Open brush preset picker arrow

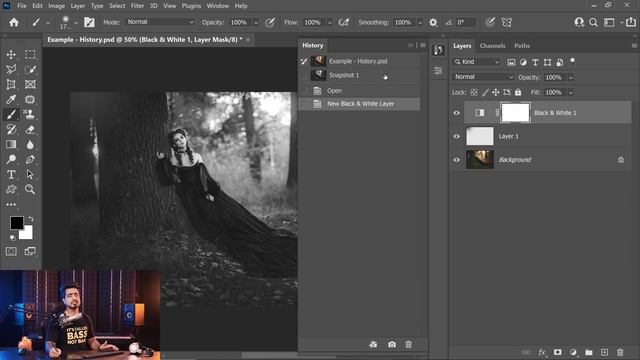76,22
